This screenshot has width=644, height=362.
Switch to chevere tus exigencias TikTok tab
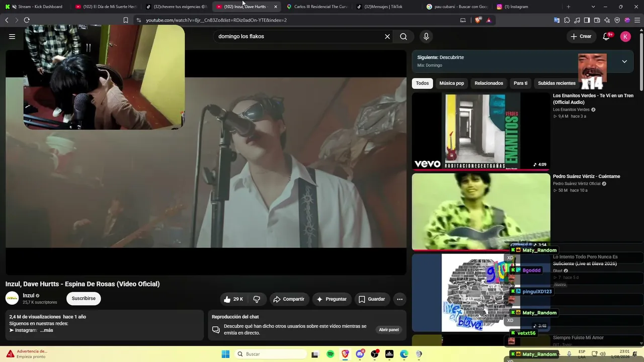coord(176,7)
